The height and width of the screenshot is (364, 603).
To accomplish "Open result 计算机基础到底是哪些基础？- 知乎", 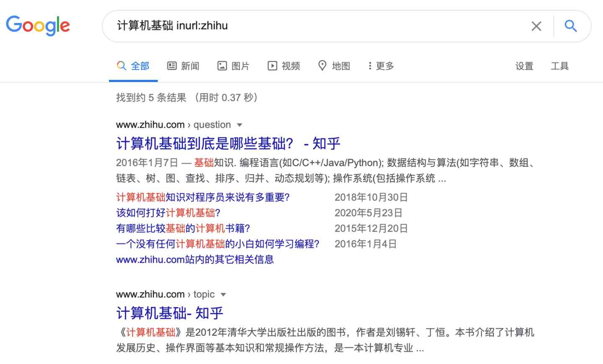I will coord(228,144).
